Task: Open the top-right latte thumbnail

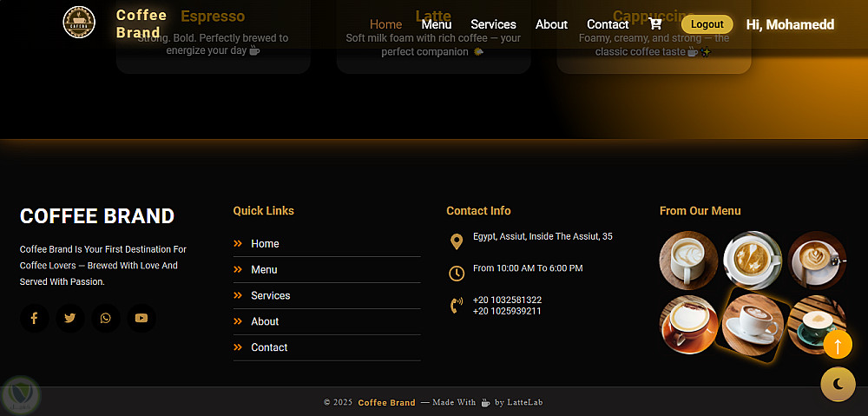Action: [817, 261]
